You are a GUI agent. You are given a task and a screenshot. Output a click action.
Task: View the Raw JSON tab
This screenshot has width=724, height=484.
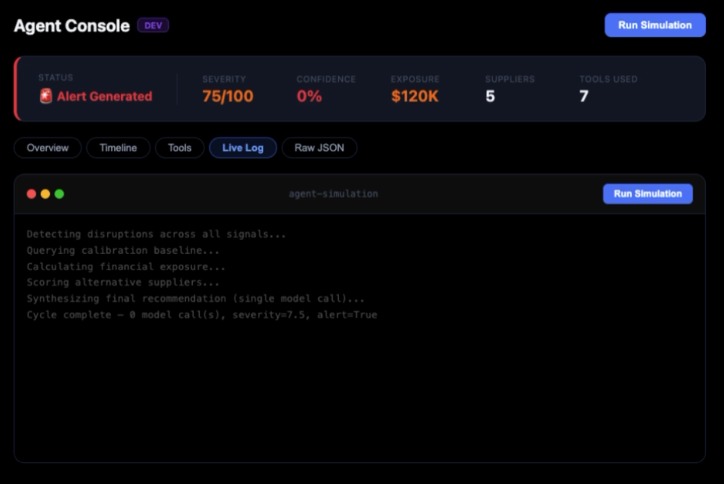click(319, 148)
